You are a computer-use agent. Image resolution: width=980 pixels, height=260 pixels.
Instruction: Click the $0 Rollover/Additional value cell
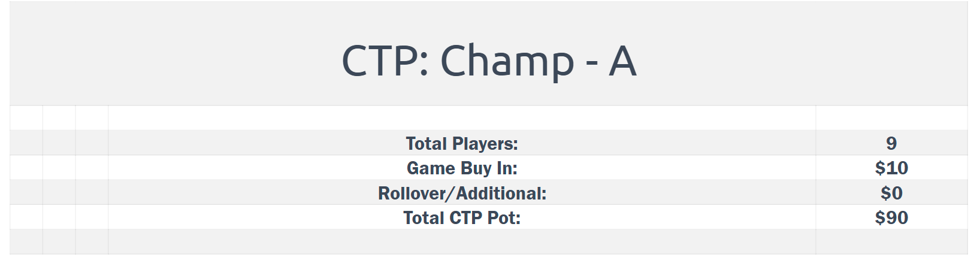(891, 193)
